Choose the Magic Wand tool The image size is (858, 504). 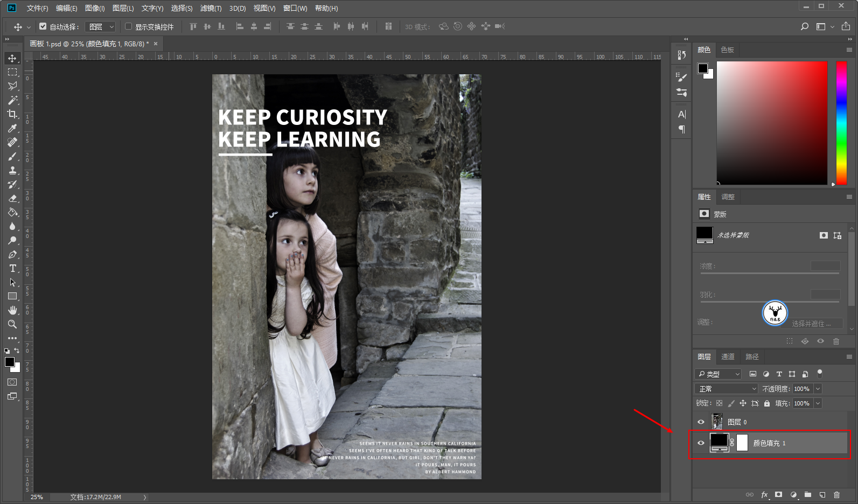12,100
